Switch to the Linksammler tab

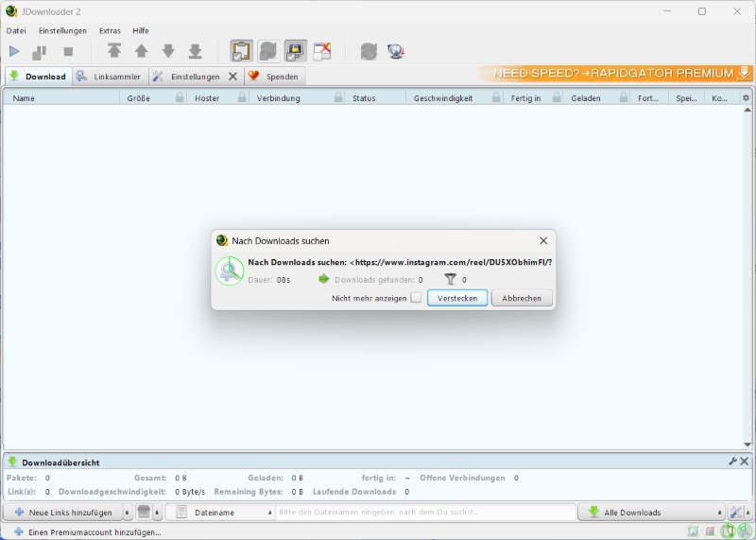coord(111,77)
